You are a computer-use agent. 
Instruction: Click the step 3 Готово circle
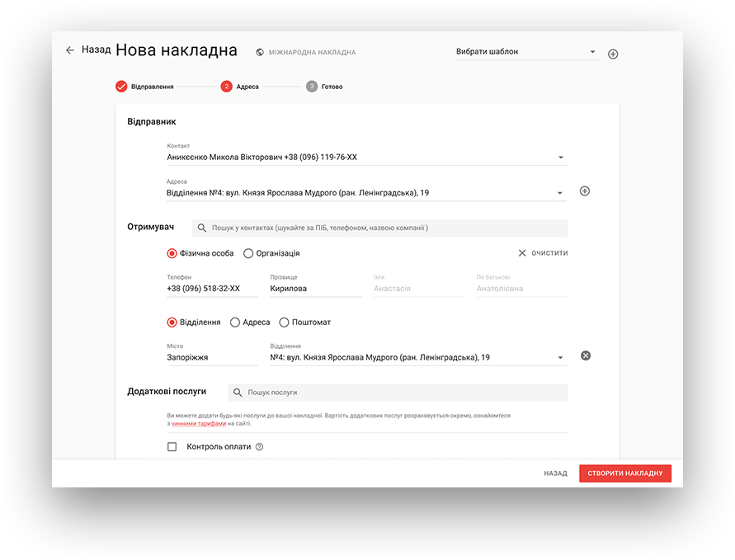point(312,87)
